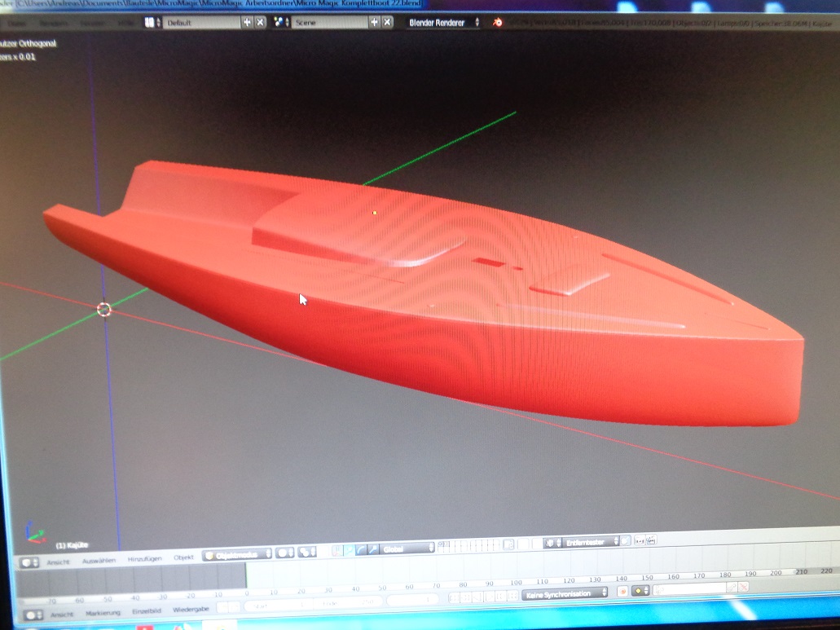
Task: Click the Default screen layout name field
Action: [x=201, y=23]
